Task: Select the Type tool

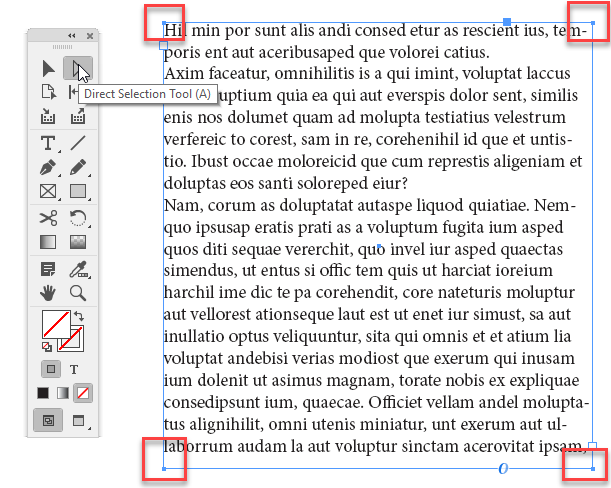Action: coord(48,144)
